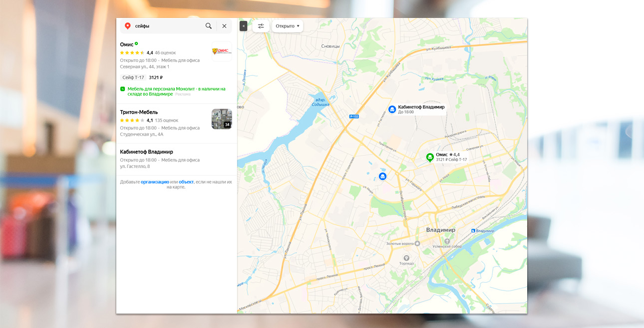Image resolution: width=644 pixels, height=328 pixels.
Task: Expand the "Открыто" filter dropdown
Action: pos(288,26)
